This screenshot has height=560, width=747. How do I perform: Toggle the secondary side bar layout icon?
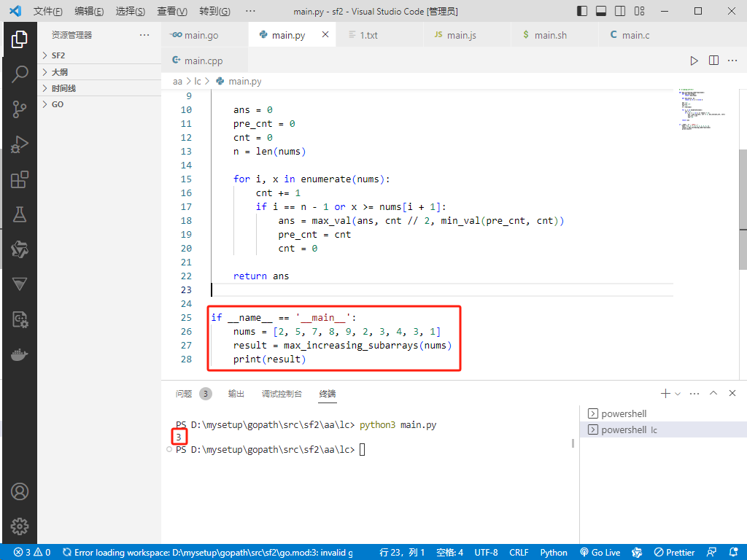620,11
